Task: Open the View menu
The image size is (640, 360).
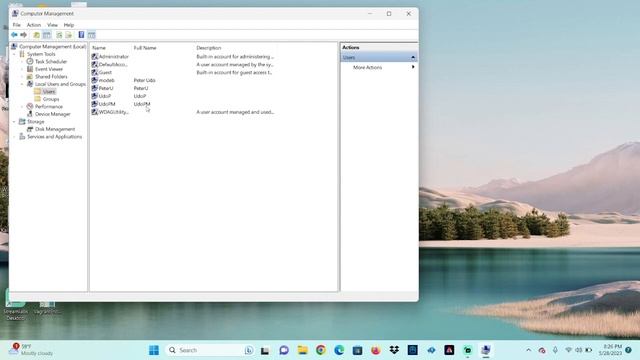Action: [52, 25]
